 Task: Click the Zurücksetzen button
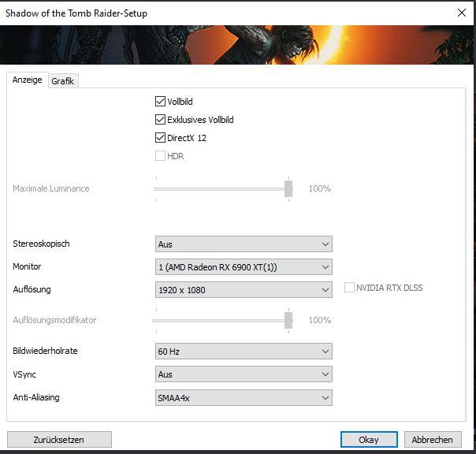point(59,440)
